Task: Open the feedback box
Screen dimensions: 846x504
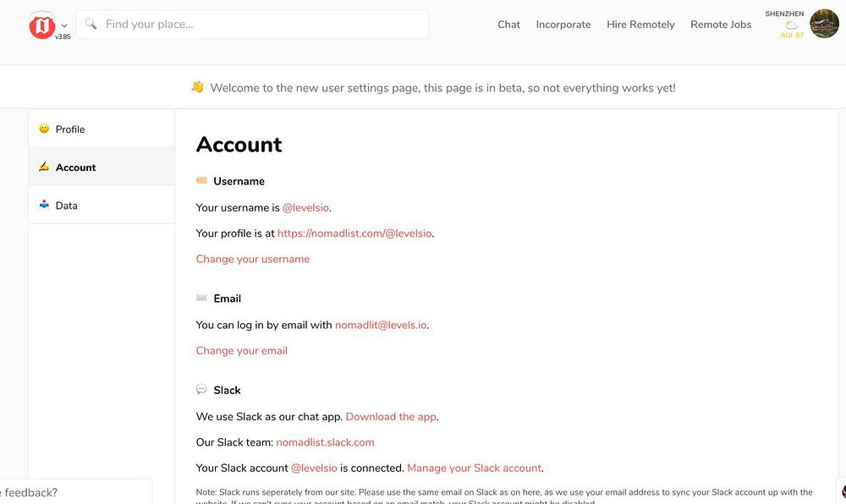Action: pyautogui.click(x=75, y=491)
